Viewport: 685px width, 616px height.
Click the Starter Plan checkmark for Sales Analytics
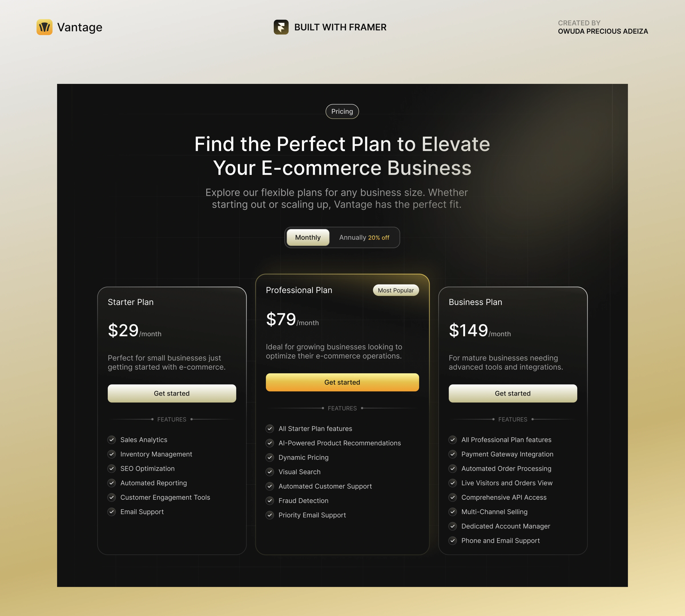112,439
